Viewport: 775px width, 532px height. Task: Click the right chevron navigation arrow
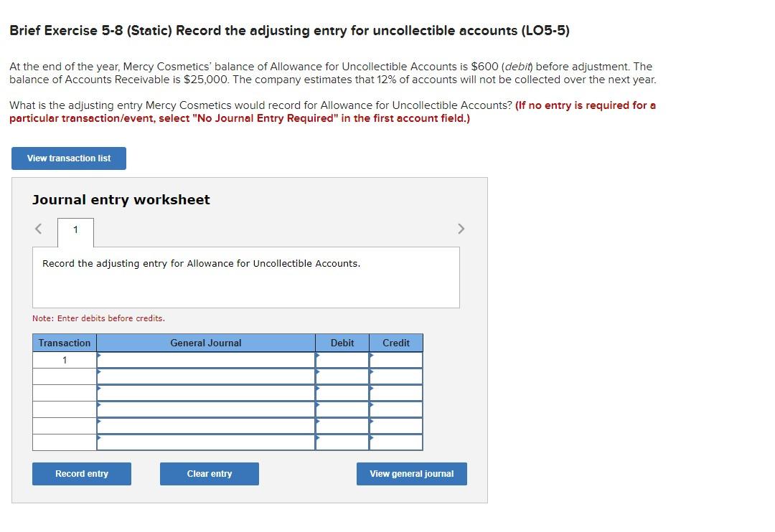(x=461, y=228)
